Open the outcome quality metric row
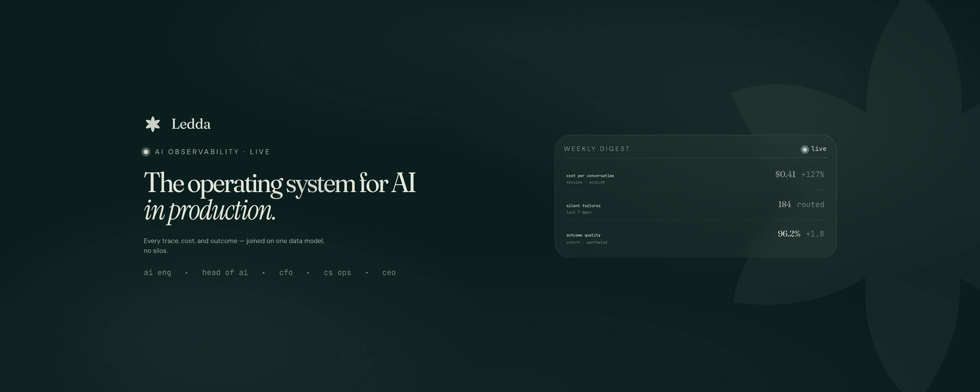 pyautogui.click(x=583, y=235)
